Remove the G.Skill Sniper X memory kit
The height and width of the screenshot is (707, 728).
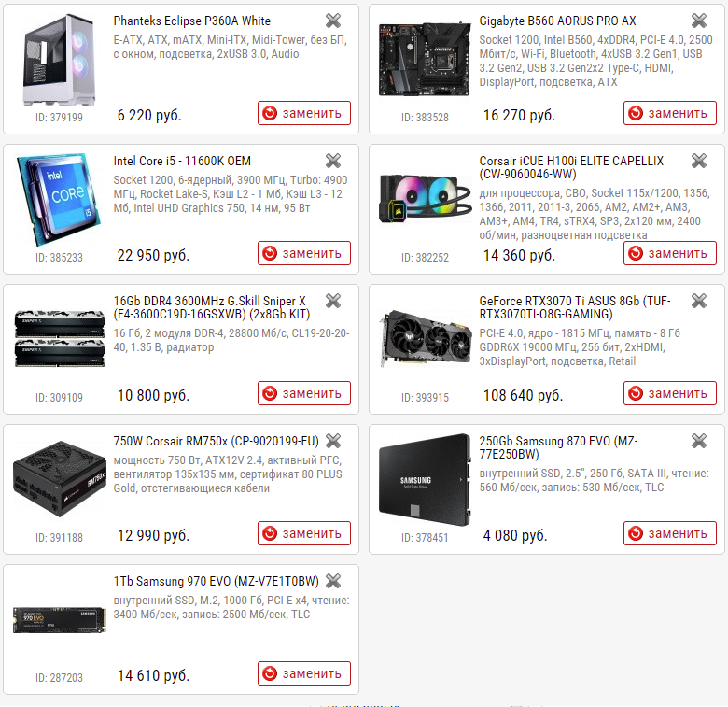[333, 301]
